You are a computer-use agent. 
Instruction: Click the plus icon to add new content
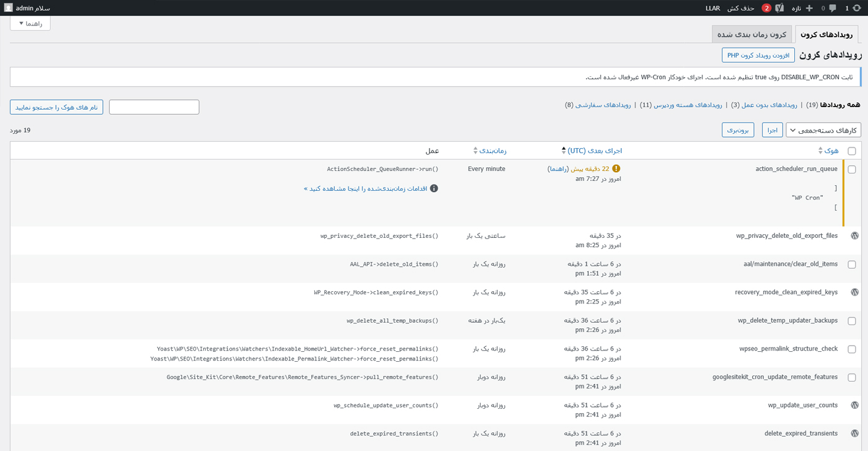point(809,8)
